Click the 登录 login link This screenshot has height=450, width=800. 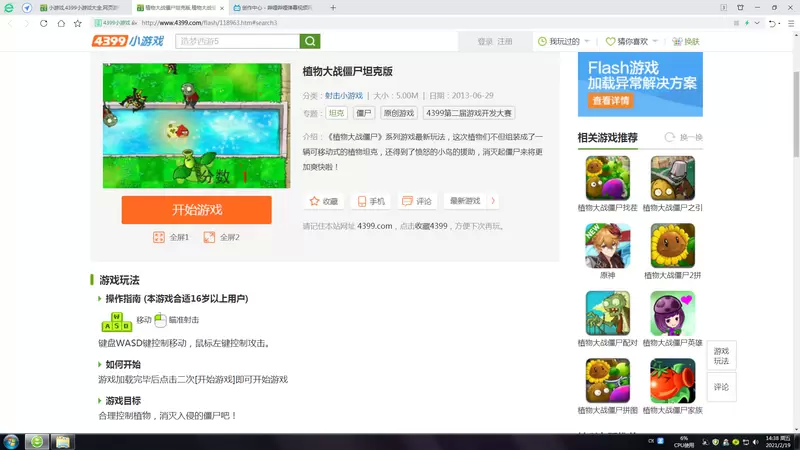click(x=485, y=42)
